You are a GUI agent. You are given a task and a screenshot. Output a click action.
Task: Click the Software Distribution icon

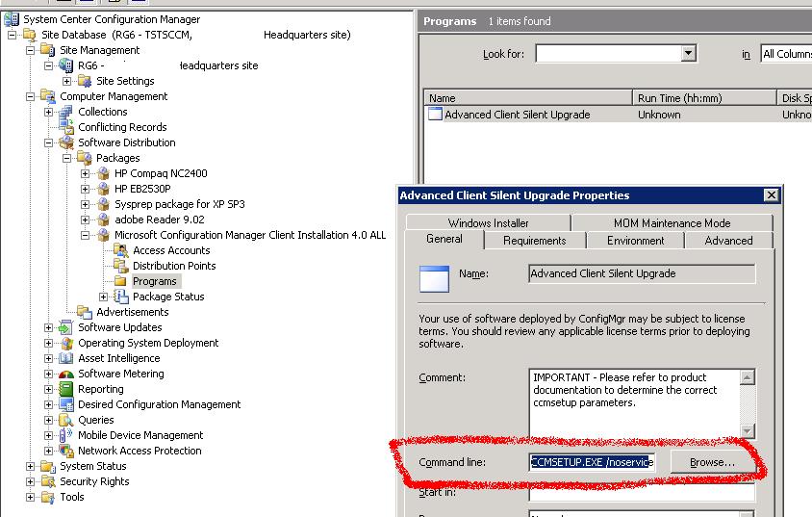point(66,142)
